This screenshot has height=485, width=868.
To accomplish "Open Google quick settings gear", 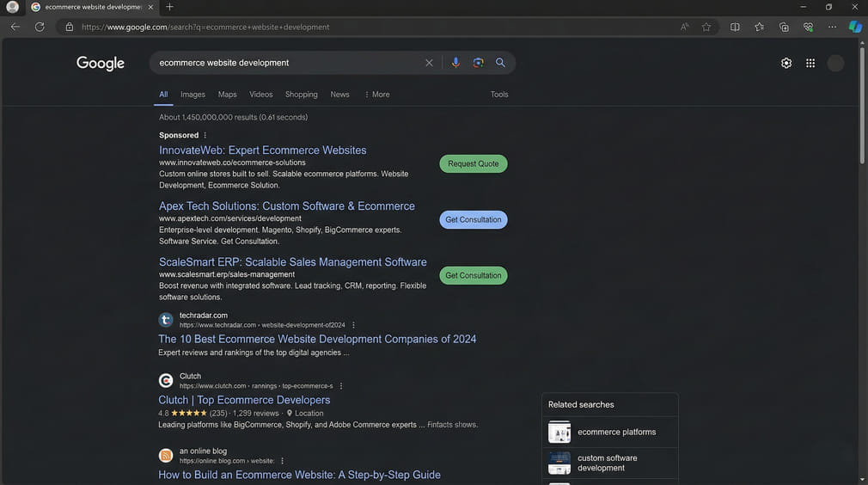I will [786, 63].
